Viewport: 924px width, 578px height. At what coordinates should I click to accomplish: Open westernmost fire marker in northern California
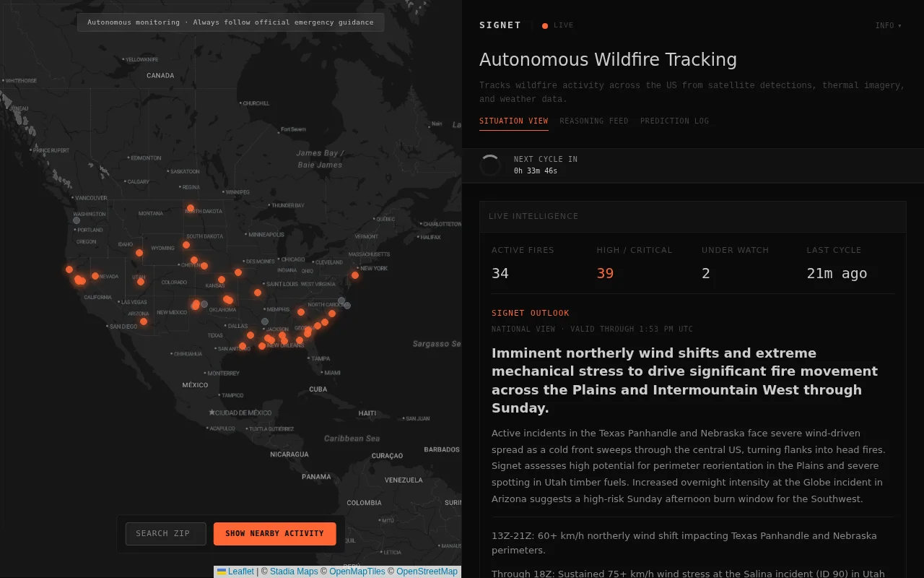pyautogui.click(x=69, y=269)
